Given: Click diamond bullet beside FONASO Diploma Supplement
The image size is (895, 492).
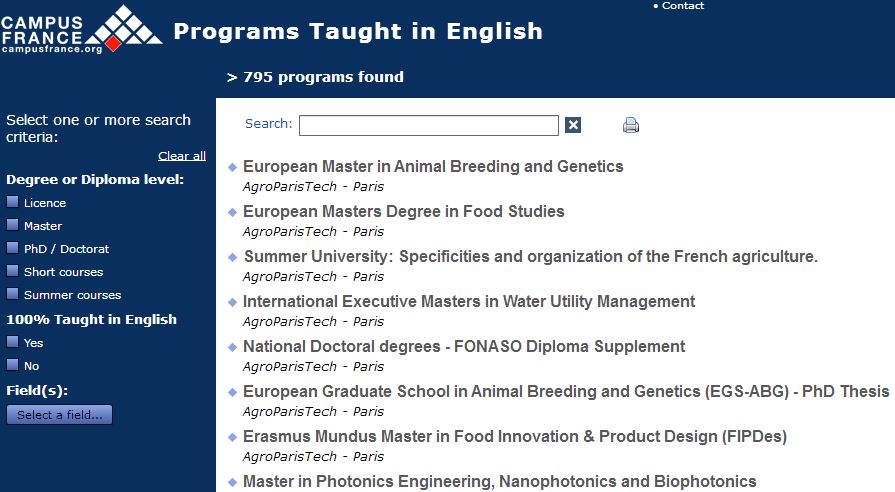Looking at the screenshot, I should click(232, 347).
